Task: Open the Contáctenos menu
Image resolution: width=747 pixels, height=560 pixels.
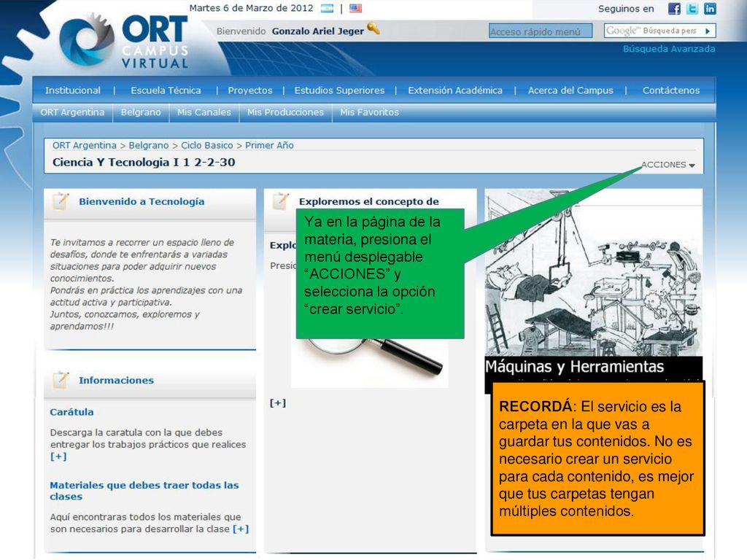Action: (x=671, y=90)
